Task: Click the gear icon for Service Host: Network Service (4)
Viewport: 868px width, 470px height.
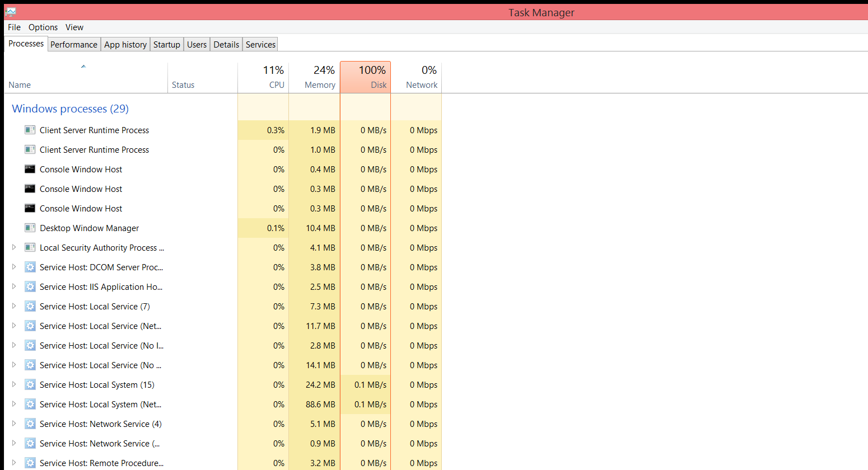Action: point(30,424)
